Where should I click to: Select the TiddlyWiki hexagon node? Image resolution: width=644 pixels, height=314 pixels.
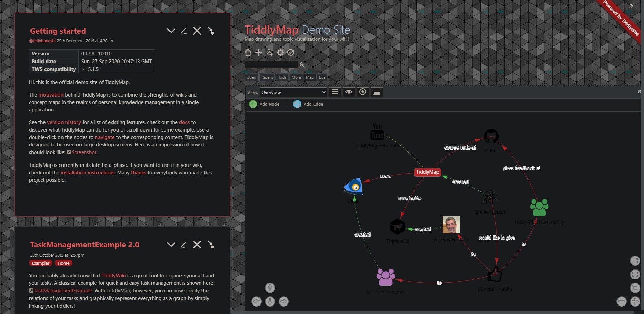click(397, 227)
